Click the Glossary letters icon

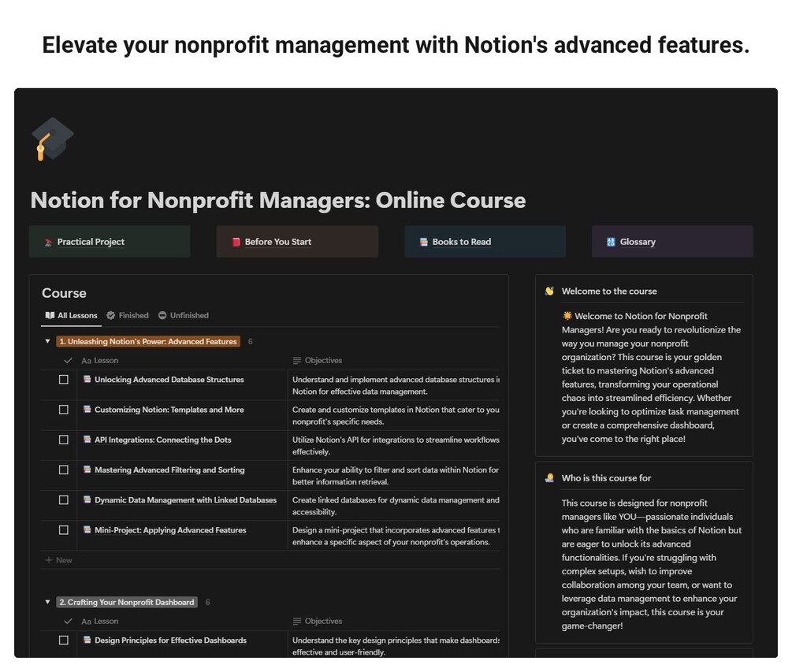pyautogui.click(x=611, y=242)
